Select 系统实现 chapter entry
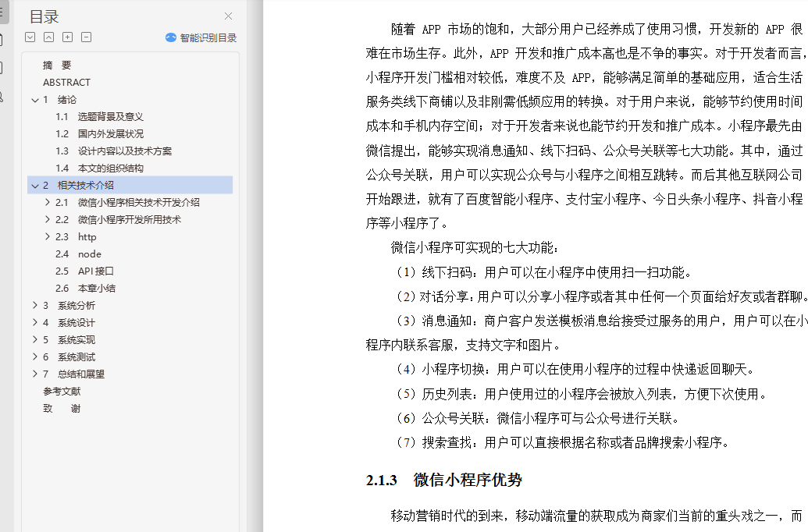Screen dimensions: 808x532 pyautogui.click(x=77, y=340)
